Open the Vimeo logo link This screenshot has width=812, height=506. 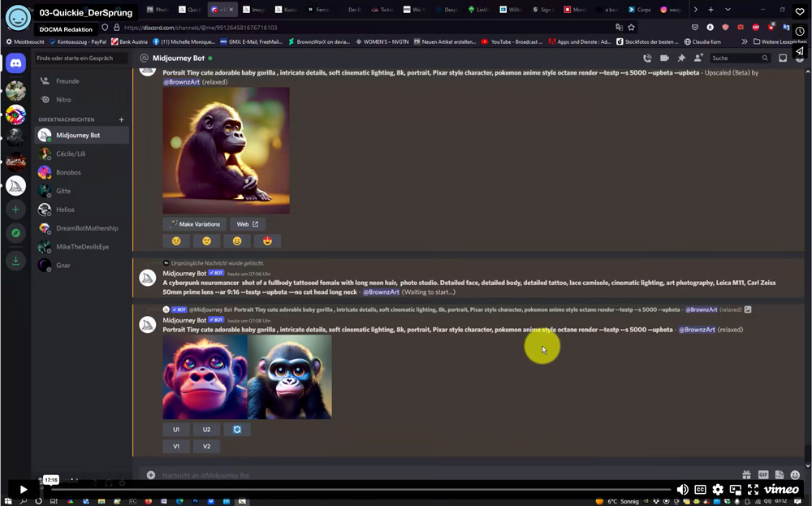[x=781, y=490]
